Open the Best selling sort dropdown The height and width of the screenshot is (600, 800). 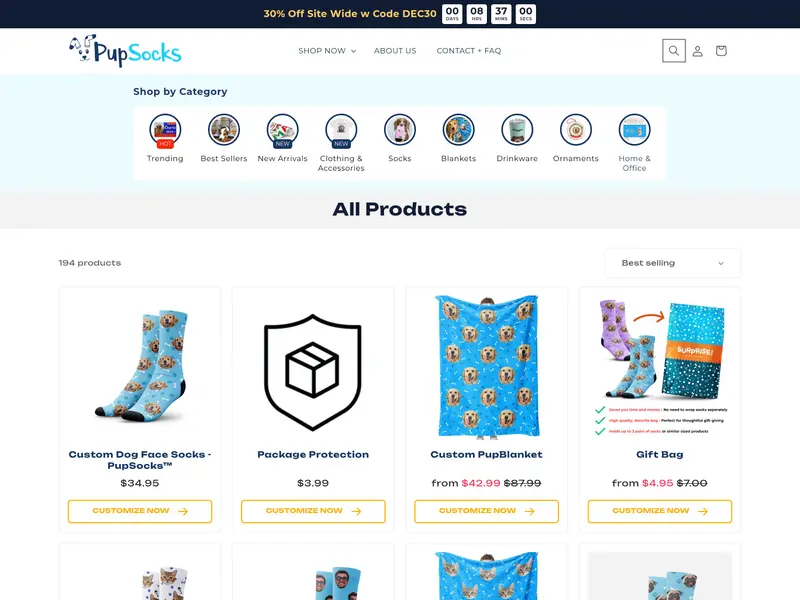point(672,263)
